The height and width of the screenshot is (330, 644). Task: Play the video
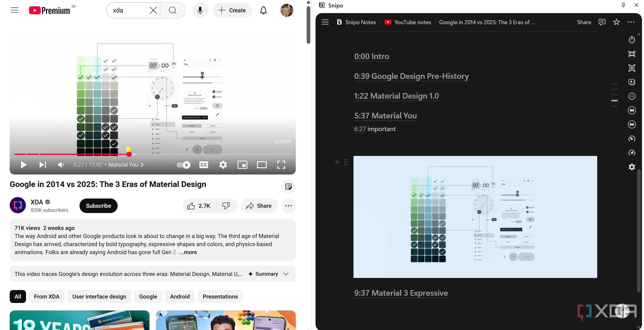23,165
